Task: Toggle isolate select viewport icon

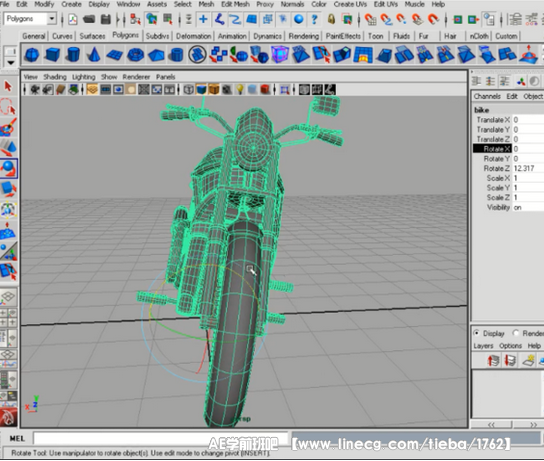Action: click(284, 89)
